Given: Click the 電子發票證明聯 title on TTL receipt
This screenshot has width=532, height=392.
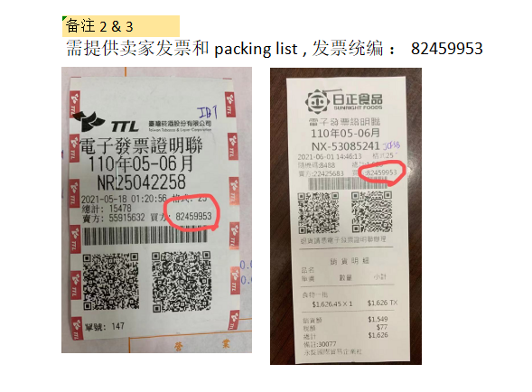Looking at the screenshot, I should pyautogui.click(x=141, y=146).
